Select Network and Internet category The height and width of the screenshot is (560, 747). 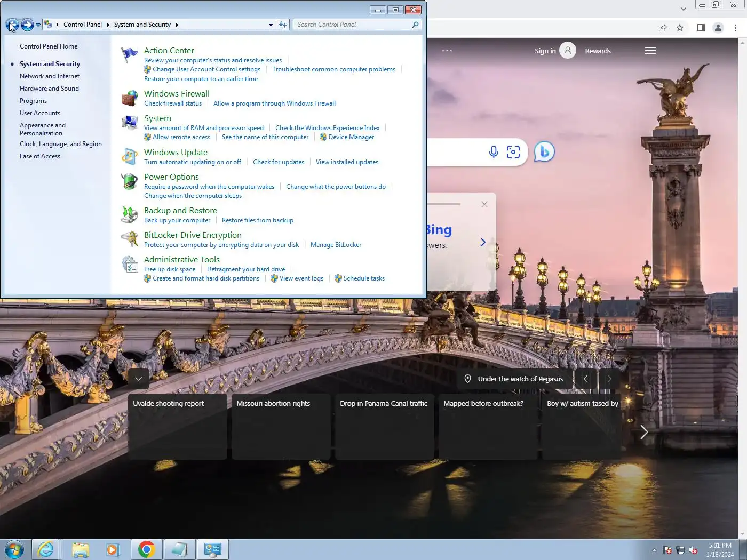coord(50,76)
